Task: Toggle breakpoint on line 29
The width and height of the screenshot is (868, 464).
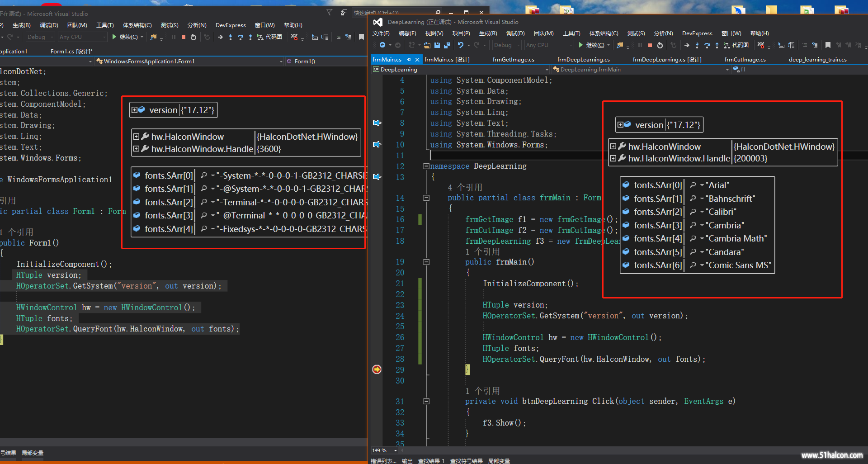Action: 377,369
